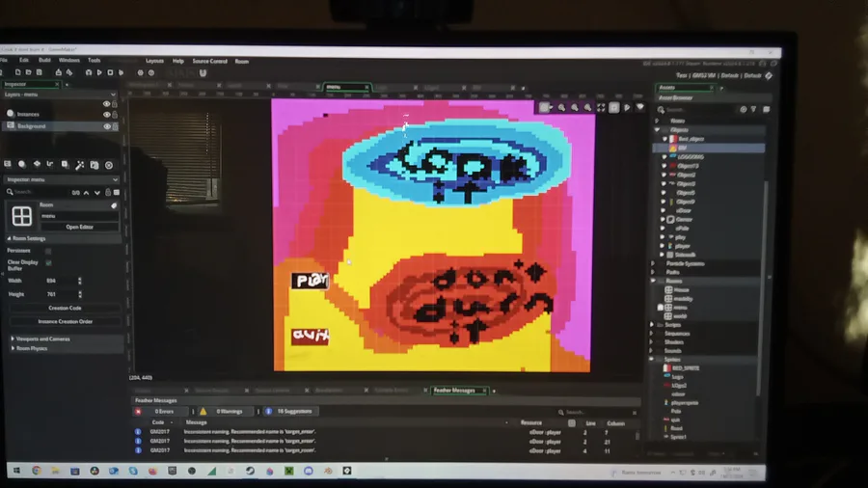Open the File menu
Screen dimensions: 868x488
point(4,60)
